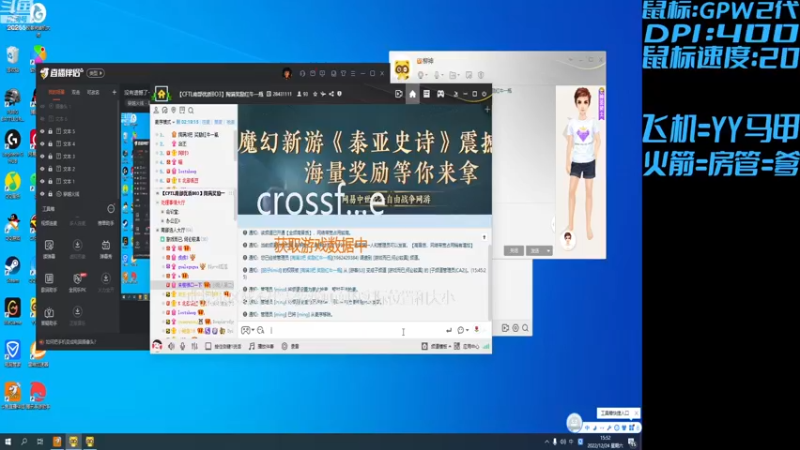Click the plus icon on the ad banner

(487, 109)
